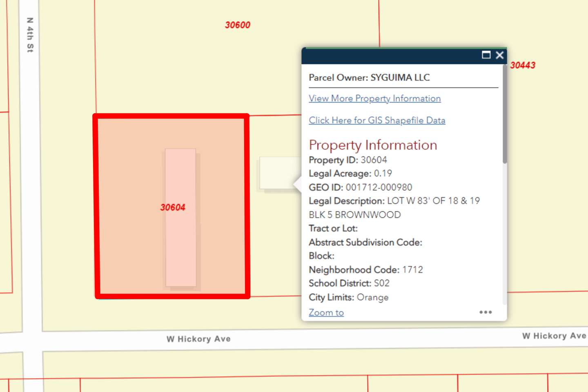Open Click Here for GIS Shapefile Data
Viewport: 588px width, 392px height.
coord(377,120)
